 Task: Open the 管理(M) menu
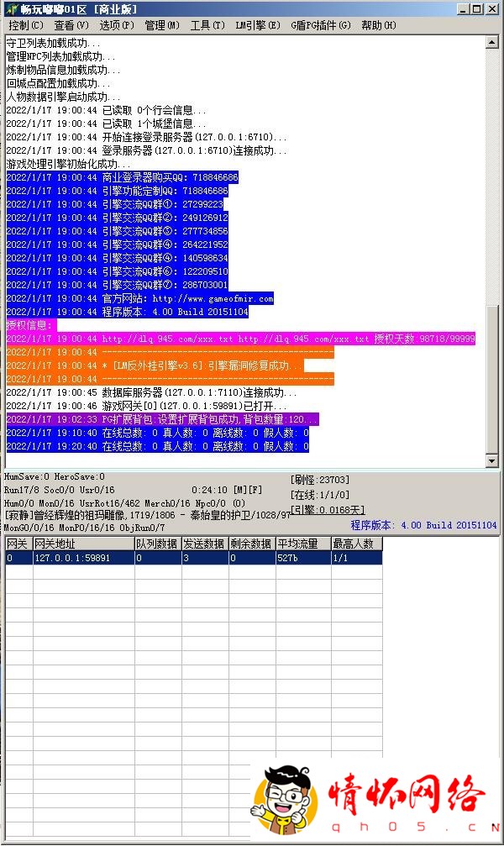pyautogui.click(x=162, y=25)
